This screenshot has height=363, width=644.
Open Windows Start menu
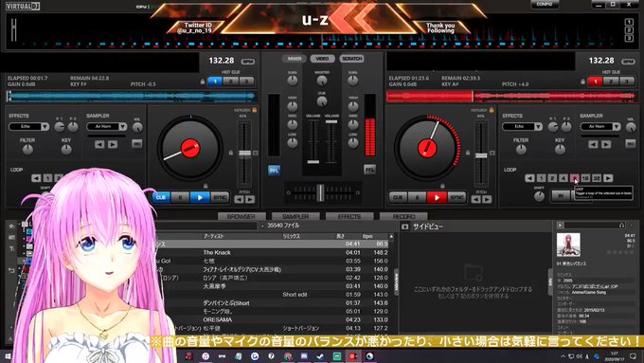(8, 356)
